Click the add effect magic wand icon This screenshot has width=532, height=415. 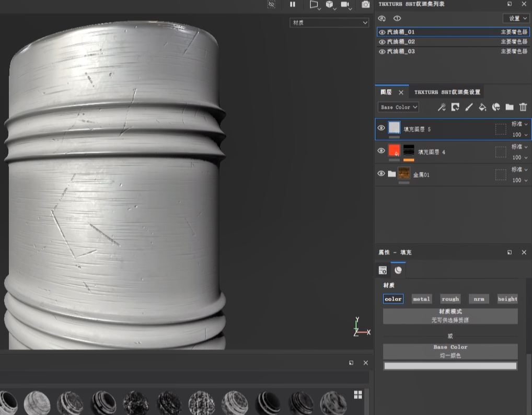point(442,107)
